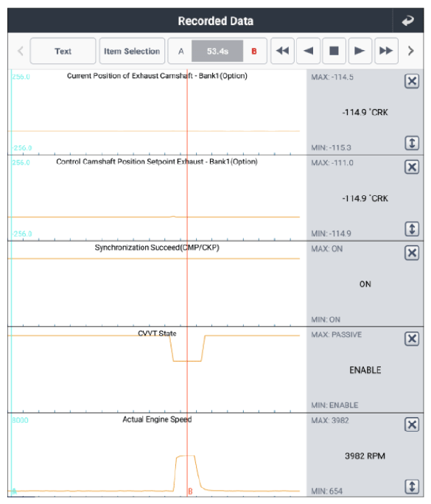Rescale Control Camshaft Setpoint graph vertically
Image resolution: width=431 pixels, height=504 pixels.
[412, 229]
